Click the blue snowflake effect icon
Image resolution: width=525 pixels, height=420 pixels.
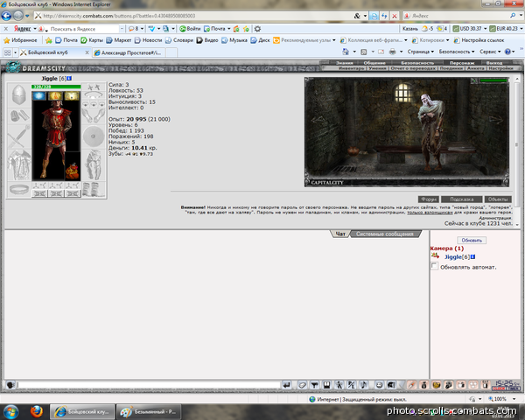[39, 96]
